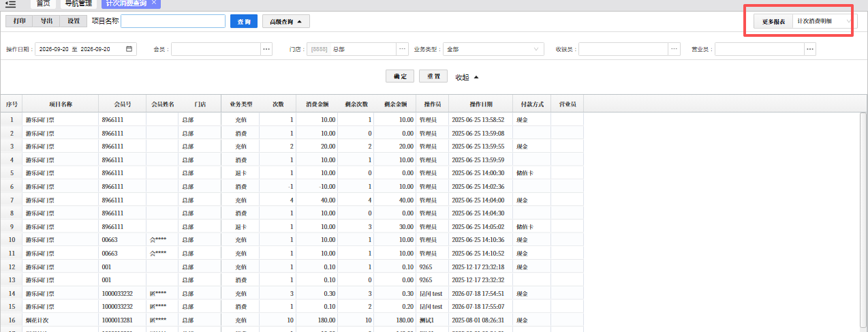This screenshot has height=332, width=868.
Task: Click the 会员姓名 column header
Action: tap(162, 104)
